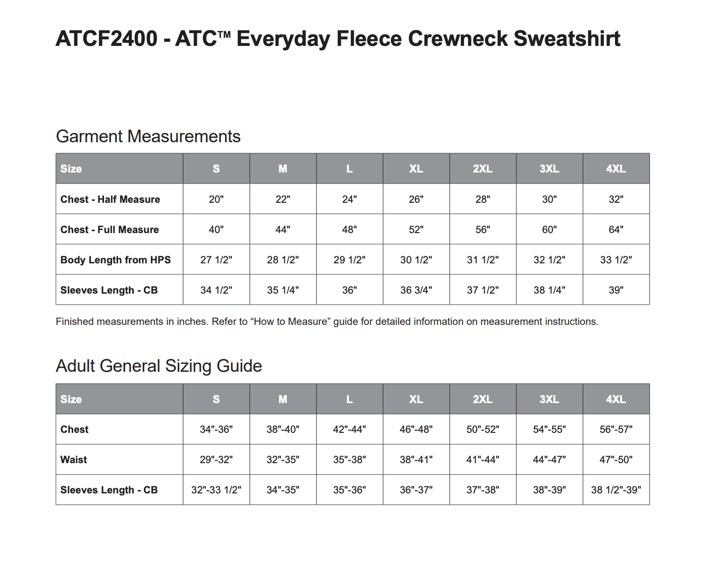The height and width of the screenshot is (561, 728).
Task: Click the 56"-57" chest range cell
Action: [615, 429]
